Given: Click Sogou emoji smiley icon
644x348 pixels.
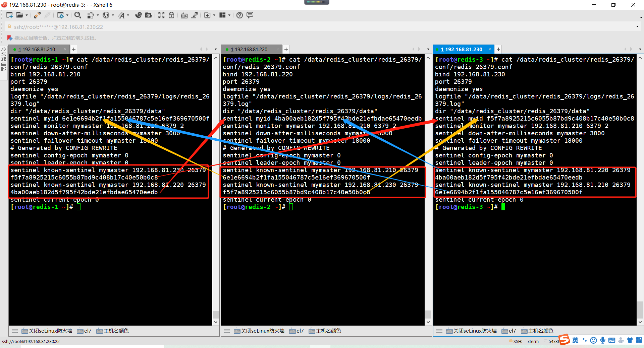Looking at the screenshot, I should coord(593,340).
